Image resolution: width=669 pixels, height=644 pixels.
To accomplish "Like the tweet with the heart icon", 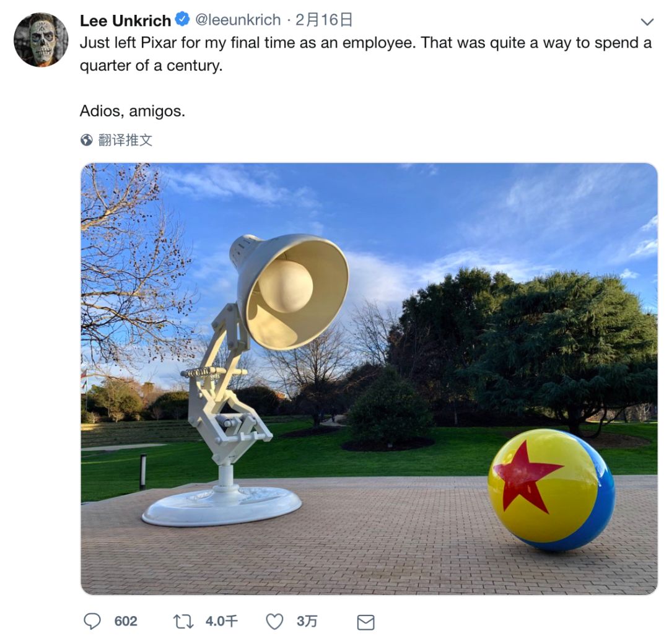I will (x=274, y=621).
